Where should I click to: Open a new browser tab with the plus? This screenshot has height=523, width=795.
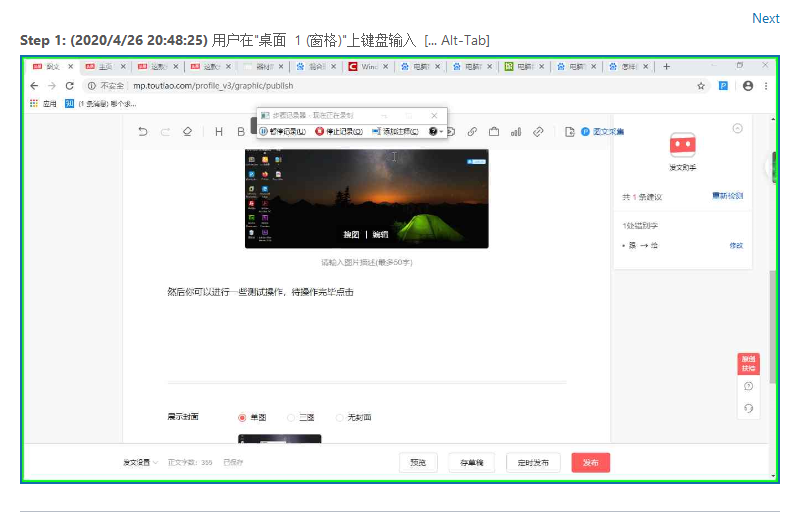click(x=666, y=66)
